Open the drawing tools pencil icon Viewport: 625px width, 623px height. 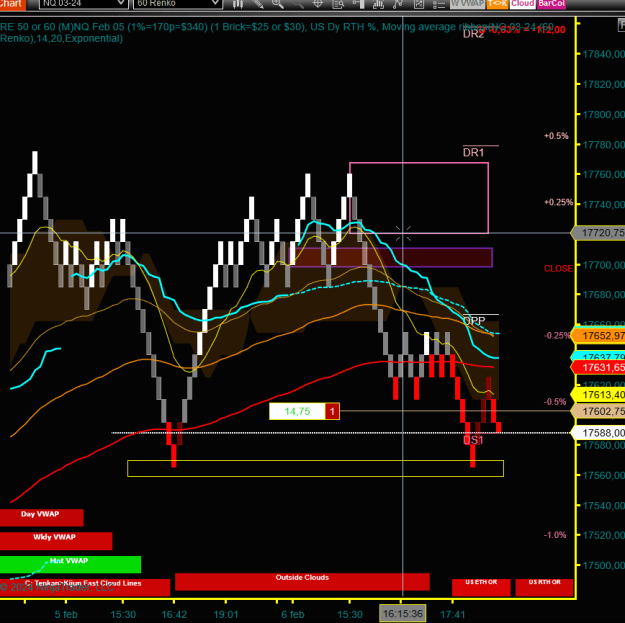pyautogui.click(x=258, y=4)
